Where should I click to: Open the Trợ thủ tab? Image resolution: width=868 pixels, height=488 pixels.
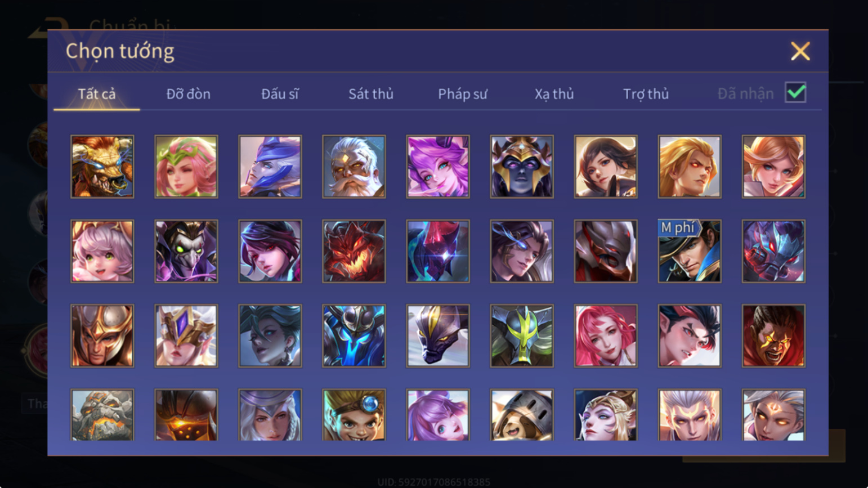646,94
